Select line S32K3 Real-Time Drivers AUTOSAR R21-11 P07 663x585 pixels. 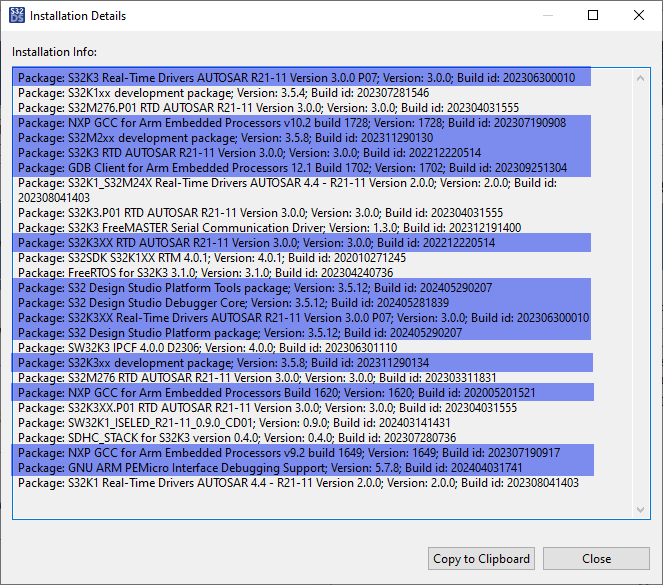pos(296,78)
